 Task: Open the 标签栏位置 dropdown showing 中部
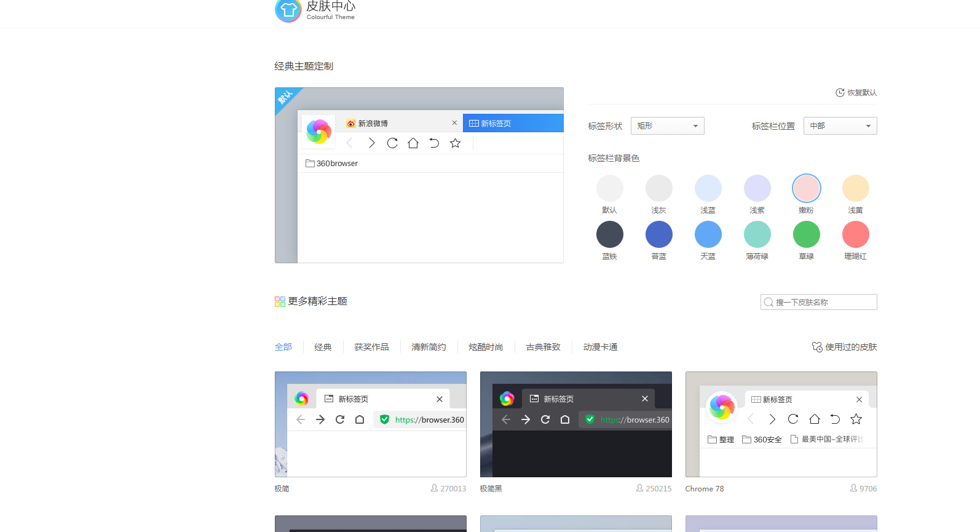(x=840, y=126)
